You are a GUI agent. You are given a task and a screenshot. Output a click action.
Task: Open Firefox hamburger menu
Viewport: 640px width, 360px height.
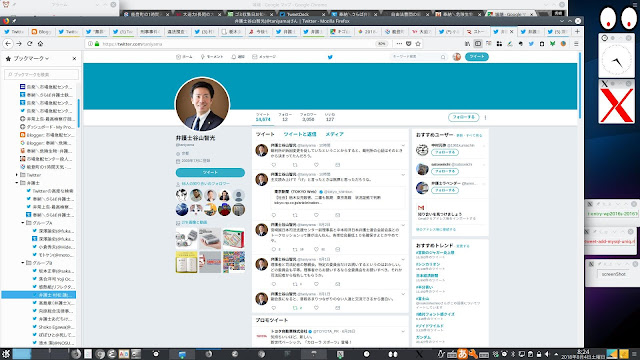pyautogui.click(x=576, y=44)
